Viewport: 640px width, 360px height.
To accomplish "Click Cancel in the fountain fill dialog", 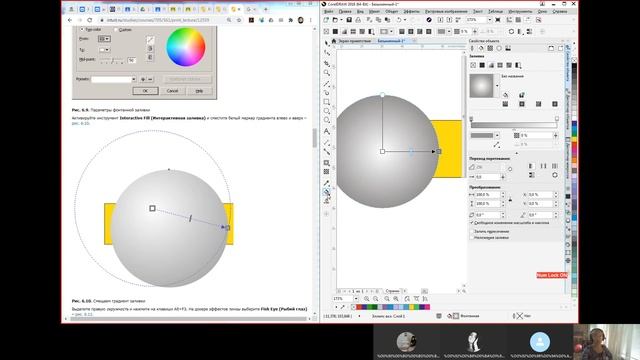I will (172, 91).
